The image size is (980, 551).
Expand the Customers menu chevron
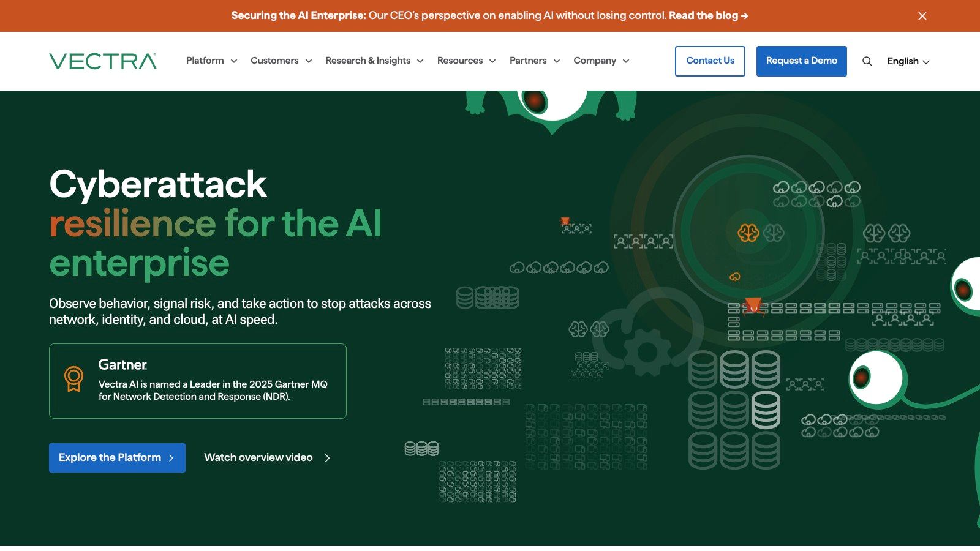309,61
